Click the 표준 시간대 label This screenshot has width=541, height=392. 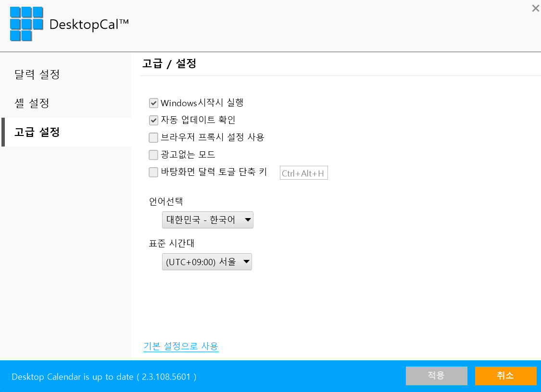click(x=172, y=243)
